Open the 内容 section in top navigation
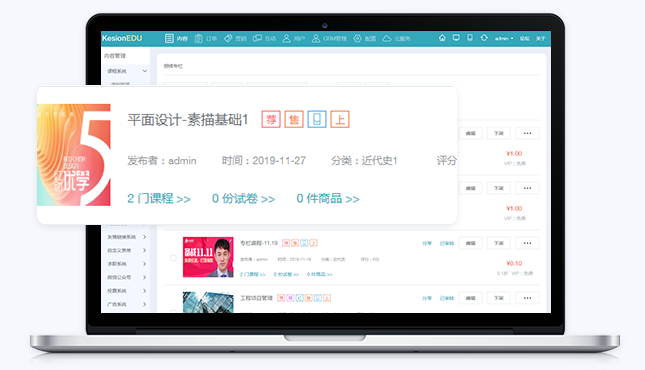This screenshot has height=370, width=645. pyautogui.click(x=176, y=38)
